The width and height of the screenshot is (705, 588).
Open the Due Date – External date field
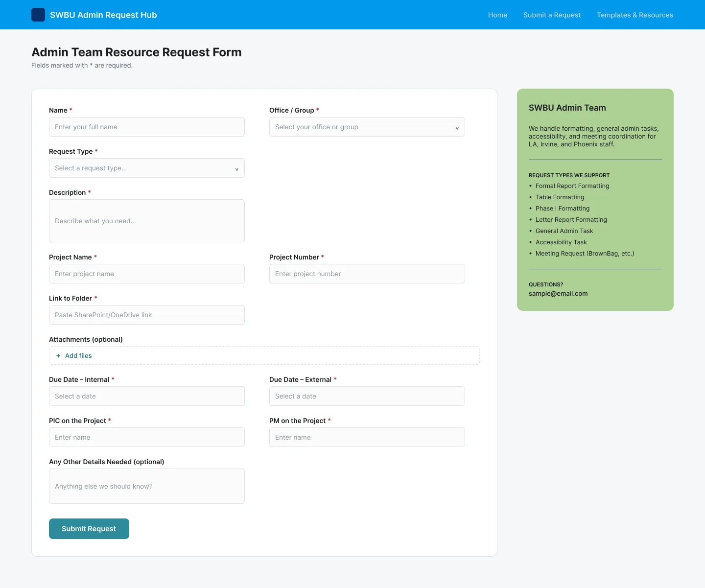click(367, 396)
